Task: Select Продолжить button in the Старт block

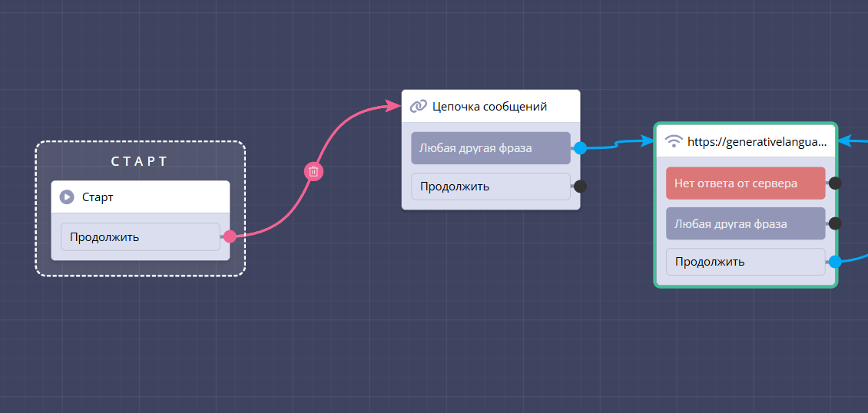Action: click(x=140, y=236)
